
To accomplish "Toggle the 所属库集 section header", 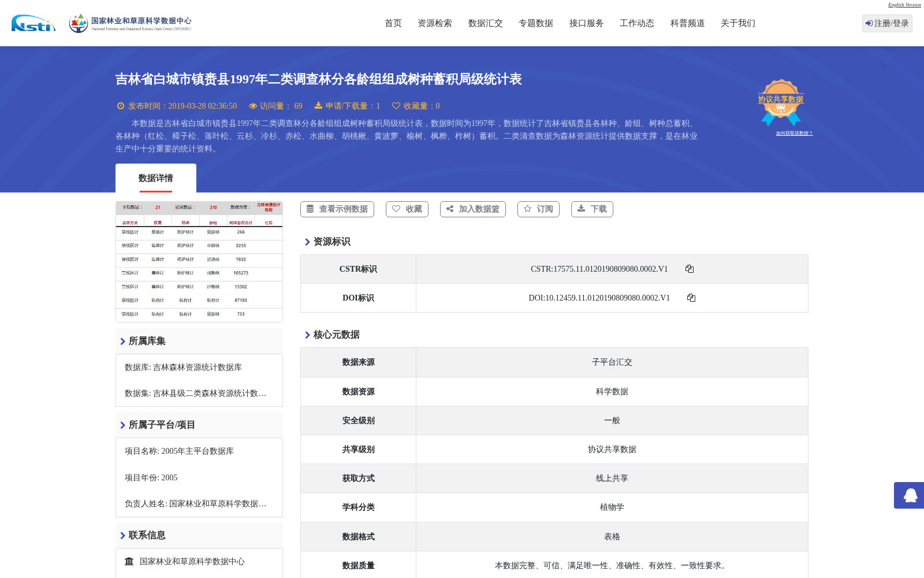I will 199,341.
